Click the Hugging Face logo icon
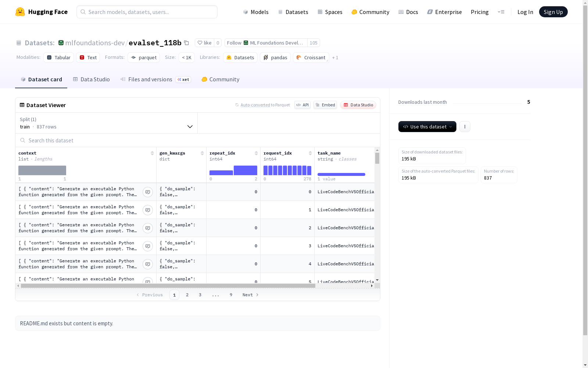Screen dimensions: 588x368 pos(20,12)
